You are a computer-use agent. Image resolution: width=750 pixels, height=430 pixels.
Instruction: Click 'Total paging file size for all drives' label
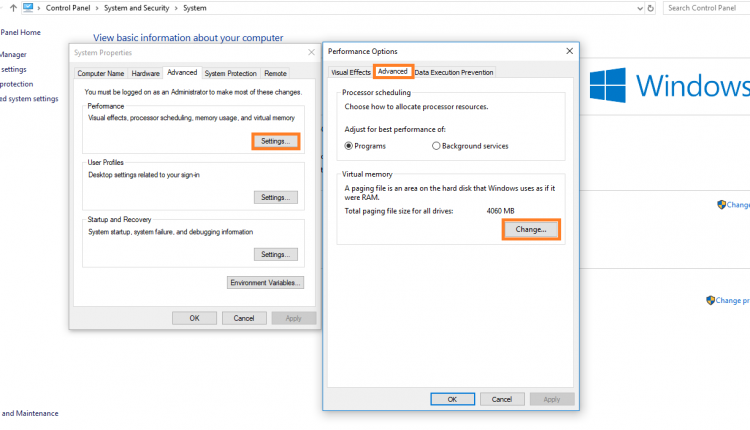[399, 211]
